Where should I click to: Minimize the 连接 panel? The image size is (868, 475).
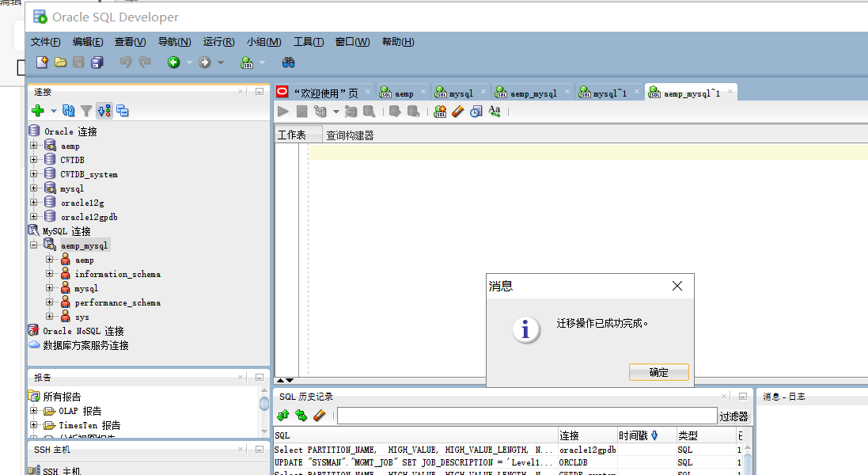[x=259, y=91]
